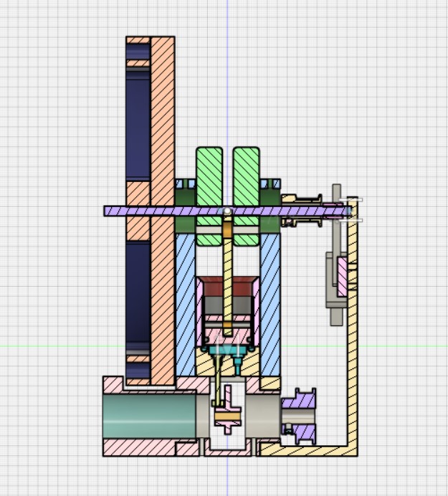Select the tall orange hatched flywheel plate
The width and height of the screenshot is (448, 496).
coord(163,211)
